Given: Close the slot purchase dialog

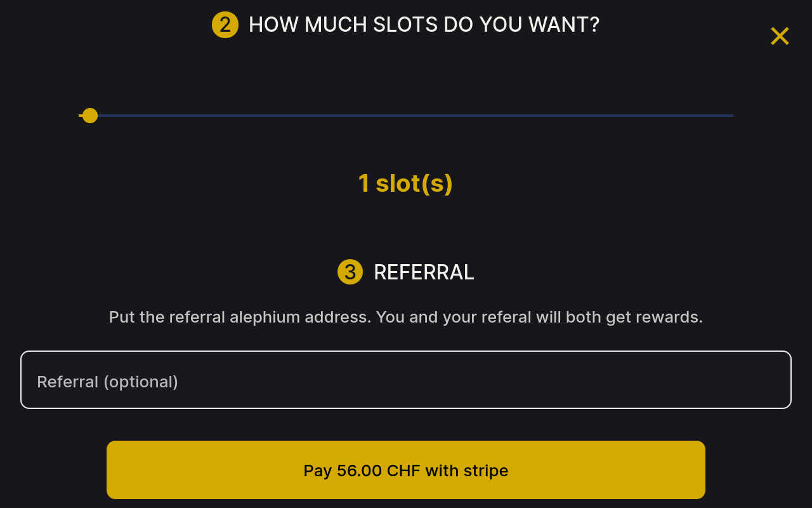Looking at the screenshot, I should (780, 36).
